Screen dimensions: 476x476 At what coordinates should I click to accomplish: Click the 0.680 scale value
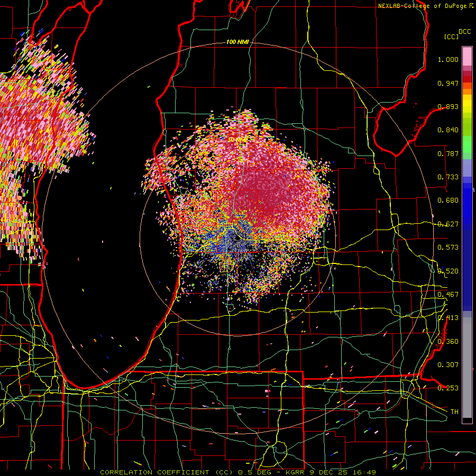coord(448,200)
